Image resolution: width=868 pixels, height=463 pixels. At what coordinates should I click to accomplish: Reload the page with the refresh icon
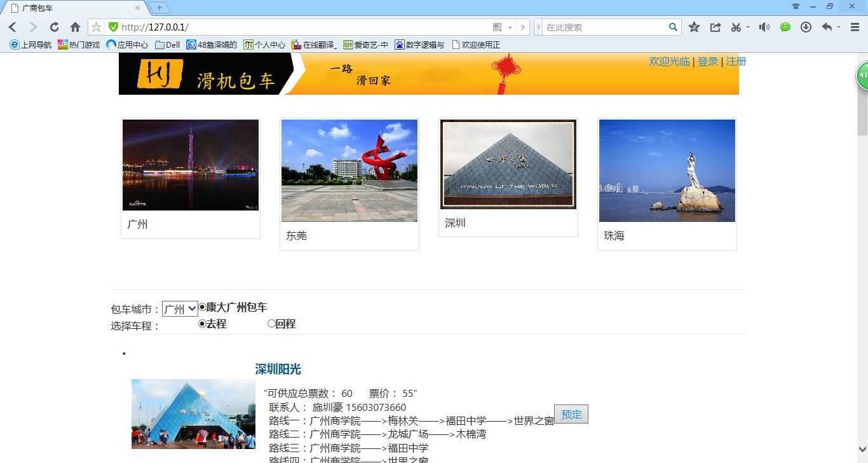click(x=55, y=27)
